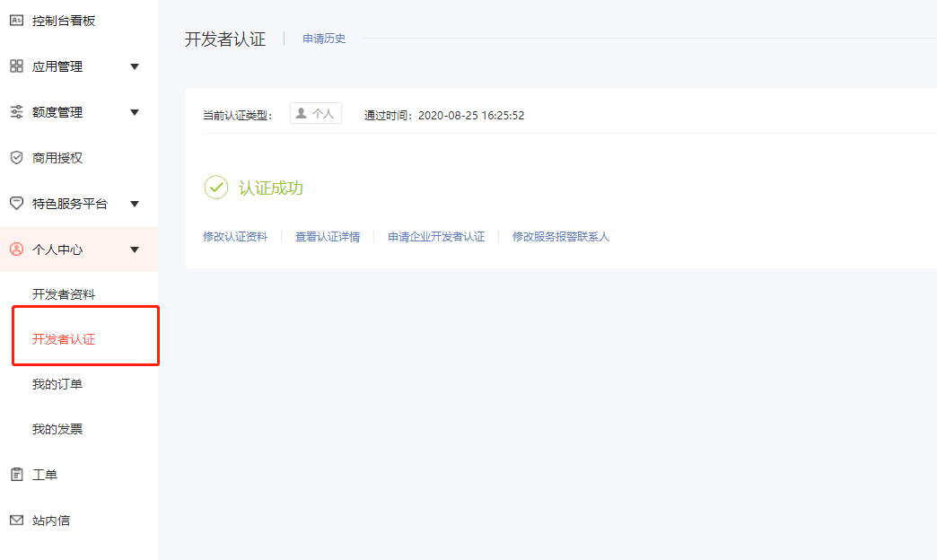Image resolution: width=937 pixels, height=560 pixels.
Task: Open 我的订单 submenu entry
Action: (57, 384)
